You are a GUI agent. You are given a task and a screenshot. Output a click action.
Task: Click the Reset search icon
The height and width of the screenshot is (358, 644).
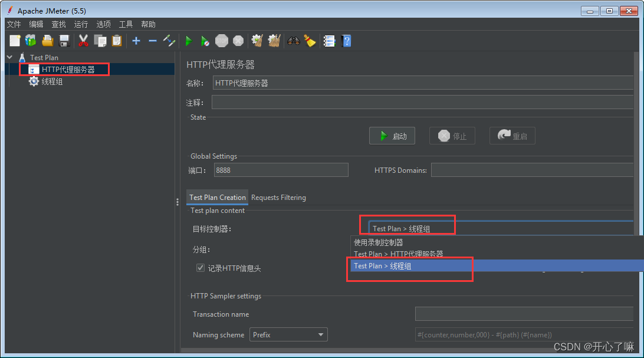[x=310, y=41]
